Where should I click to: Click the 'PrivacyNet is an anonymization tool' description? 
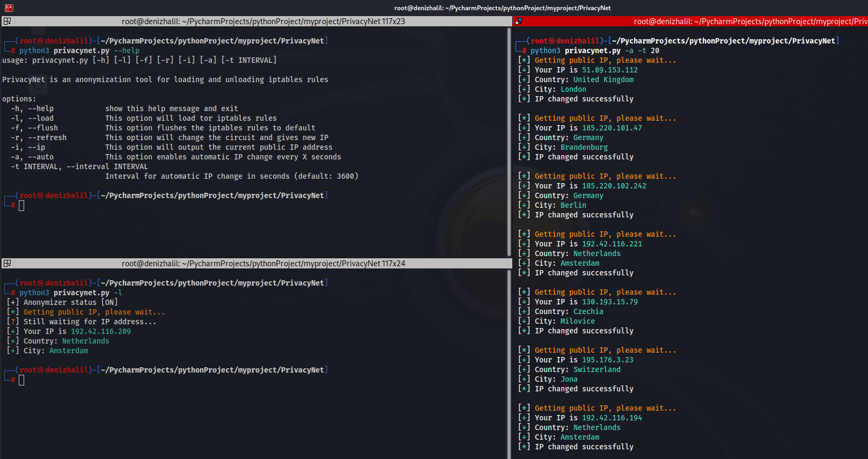point(165,79)
